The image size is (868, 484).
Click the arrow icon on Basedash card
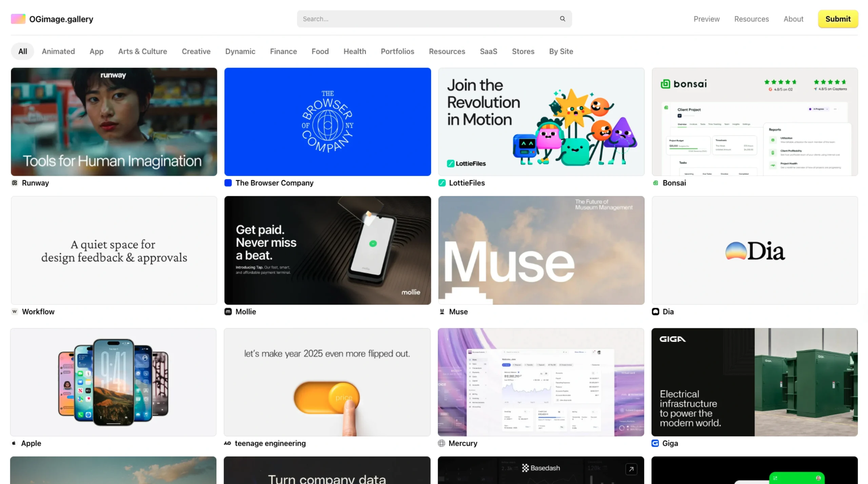(631, 469)
